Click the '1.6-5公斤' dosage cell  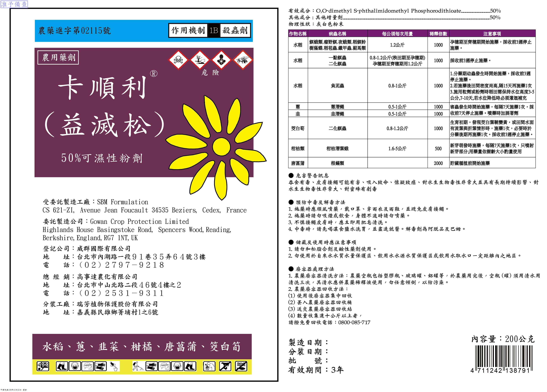click(x=397, y=149)
